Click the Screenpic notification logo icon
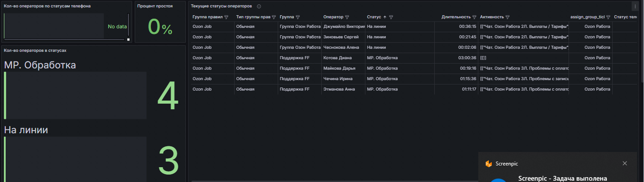Viewport: 644px width, 182px height. (x=489, y=164)
